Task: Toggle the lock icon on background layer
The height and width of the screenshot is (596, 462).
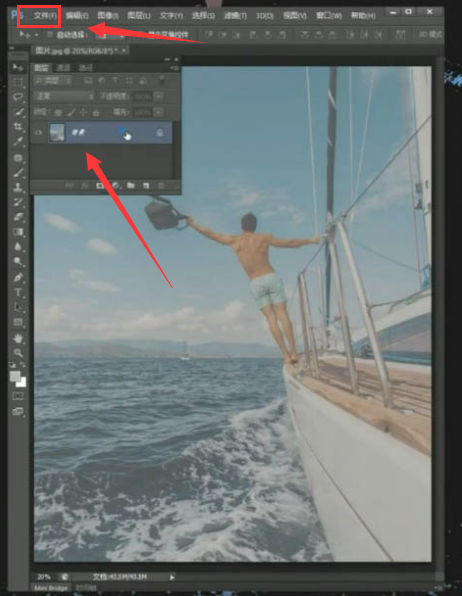Action: click(x=160, y=132)
